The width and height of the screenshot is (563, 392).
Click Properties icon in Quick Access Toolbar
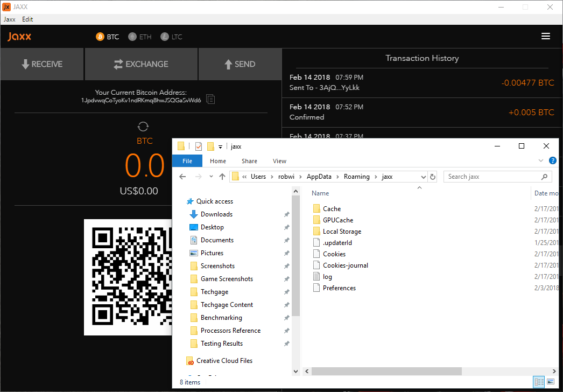(x=199, y=146)
